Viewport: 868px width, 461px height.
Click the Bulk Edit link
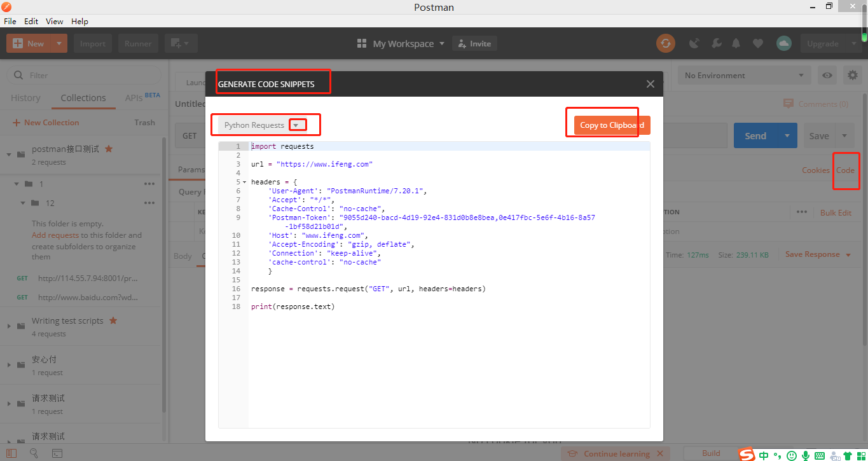836,212
